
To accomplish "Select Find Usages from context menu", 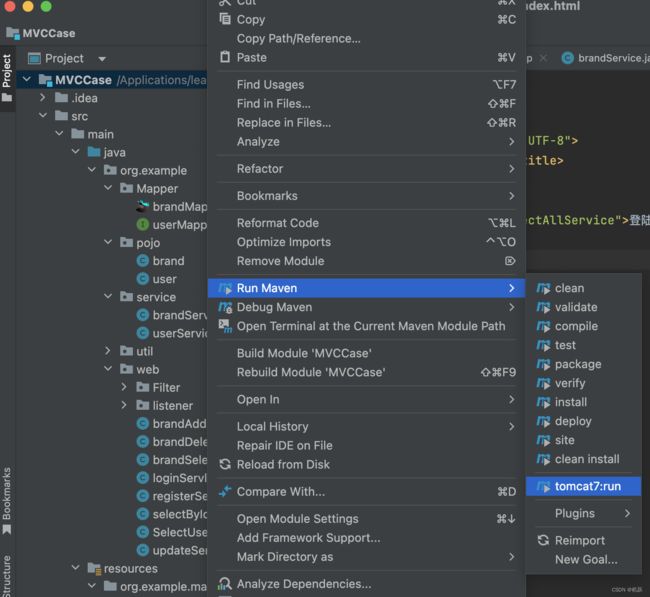I will click(366, 85).
